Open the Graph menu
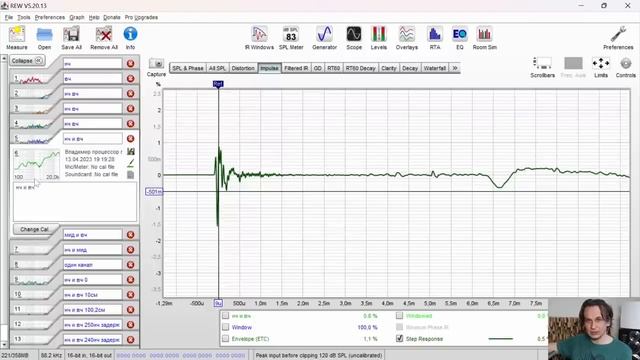Image resolution: width=640 pixels, height=360 pixels. point(77,18)
